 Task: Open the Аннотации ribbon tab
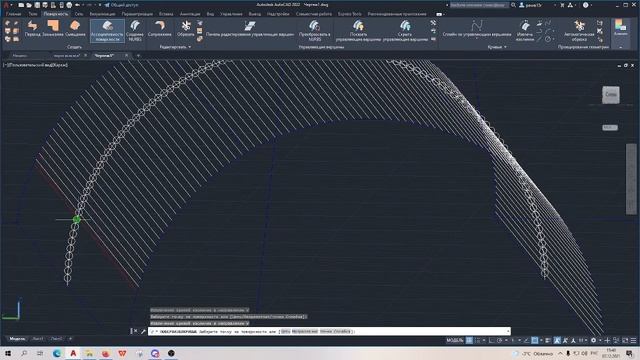point(190,14)
